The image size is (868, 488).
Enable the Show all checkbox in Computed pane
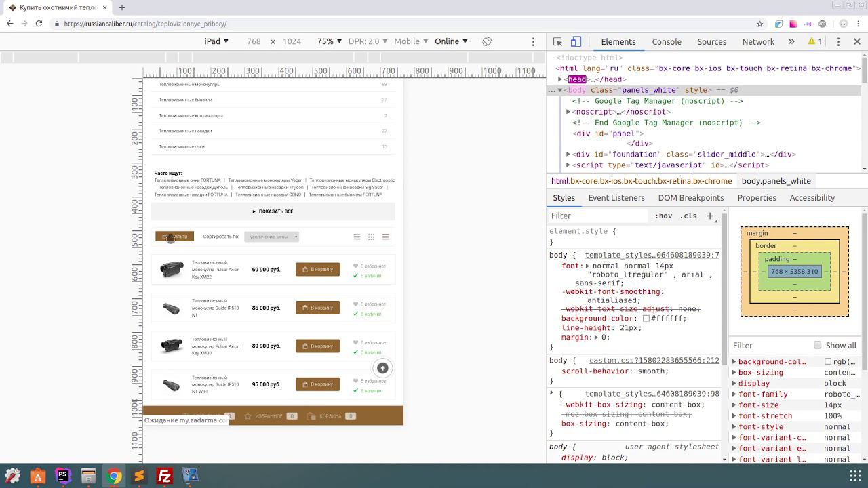(818, 345)
